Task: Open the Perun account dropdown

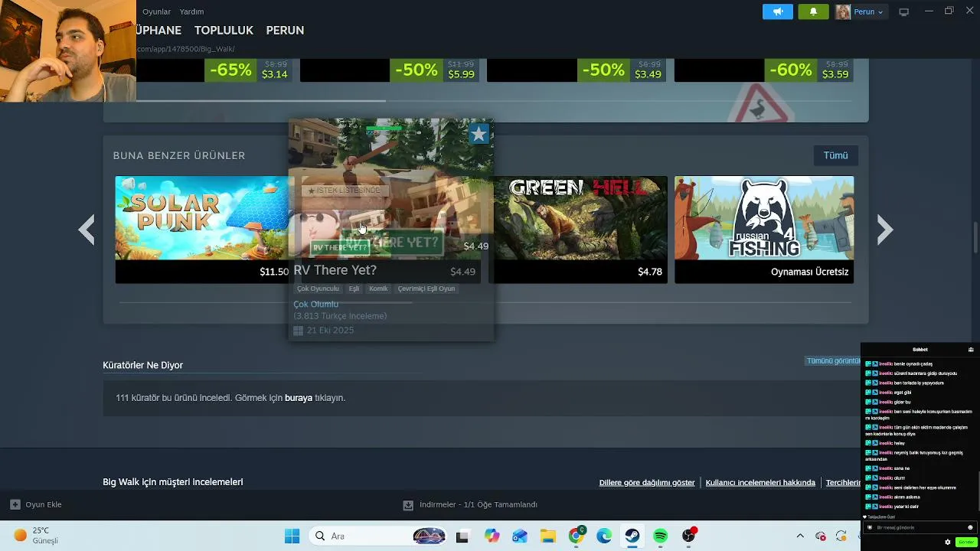Action: click(861, 11)
